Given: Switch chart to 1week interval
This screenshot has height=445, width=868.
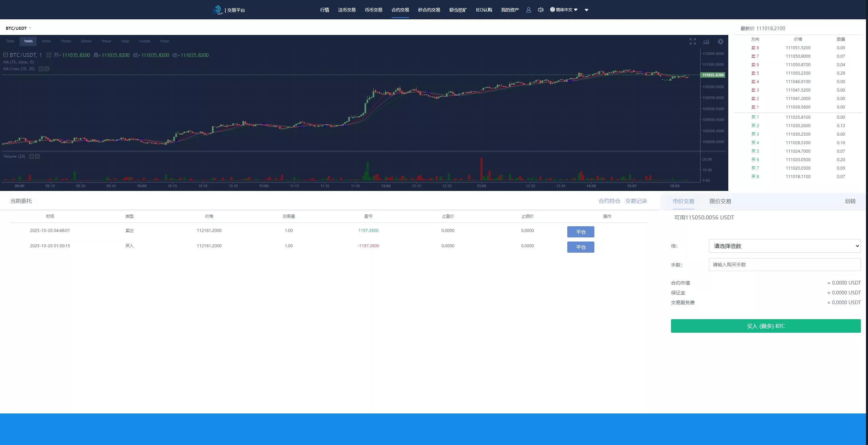Looking at the screenshot, I should coord(144,41).
